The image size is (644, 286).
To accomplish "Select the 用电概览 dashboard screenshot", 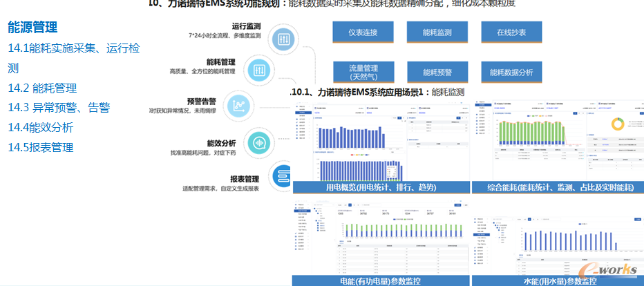I will (381, 140).
